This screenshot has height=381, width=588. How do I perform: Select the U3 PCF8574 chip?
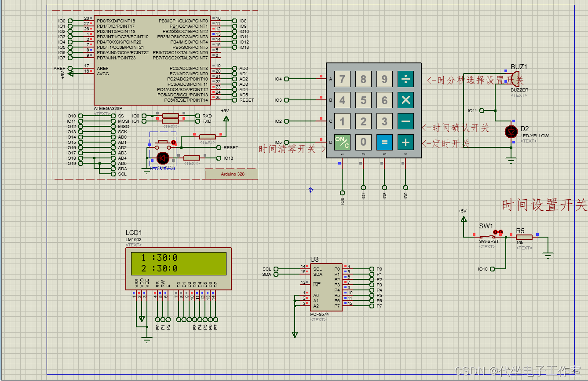(x=325, y=287)
